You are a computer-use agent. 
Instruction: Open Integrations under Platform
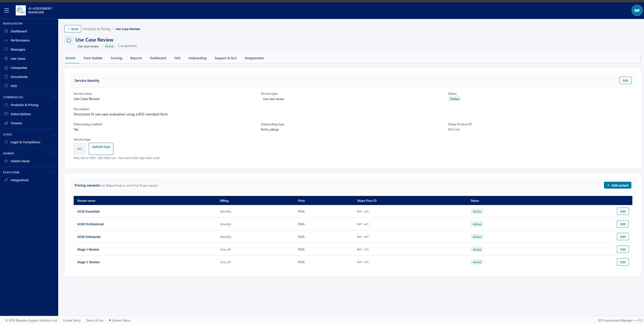coord(6,180)
